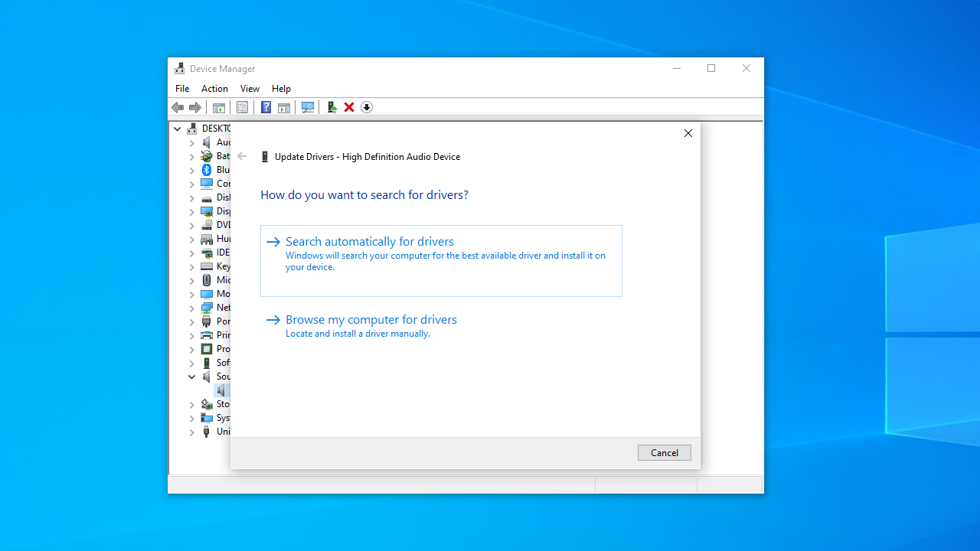This screenshot has width=980, height=551.
Task: Expand the Software devices category arrow
Action: (x=192, y=363)
